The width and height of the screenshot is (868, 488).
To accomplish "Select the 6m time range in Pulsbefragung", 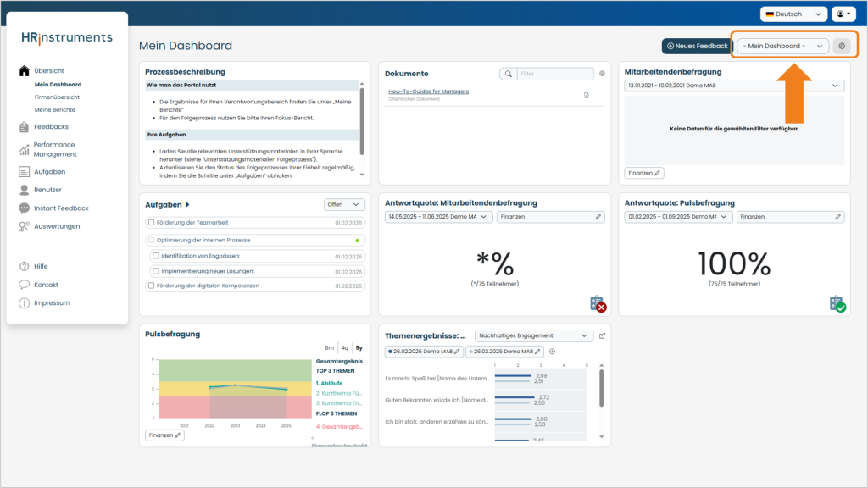I will [330, 348].
